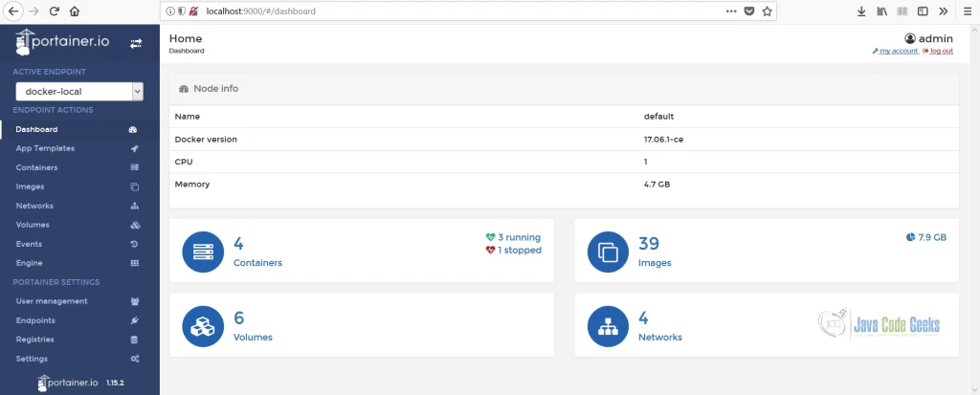
Task: Click the Pocket save icon
Action: 748,11
